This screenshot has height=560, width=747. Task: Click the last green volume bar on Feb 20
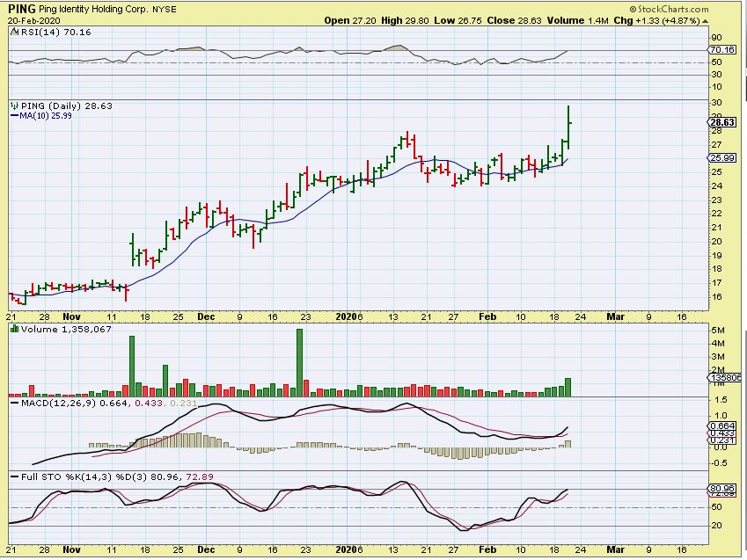click(568, 387)
